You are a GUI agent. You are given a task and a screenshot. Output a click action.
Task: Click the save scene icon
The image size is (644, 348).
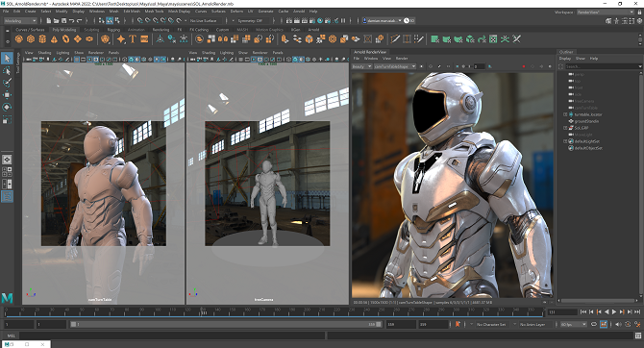[x=63, y=20]
